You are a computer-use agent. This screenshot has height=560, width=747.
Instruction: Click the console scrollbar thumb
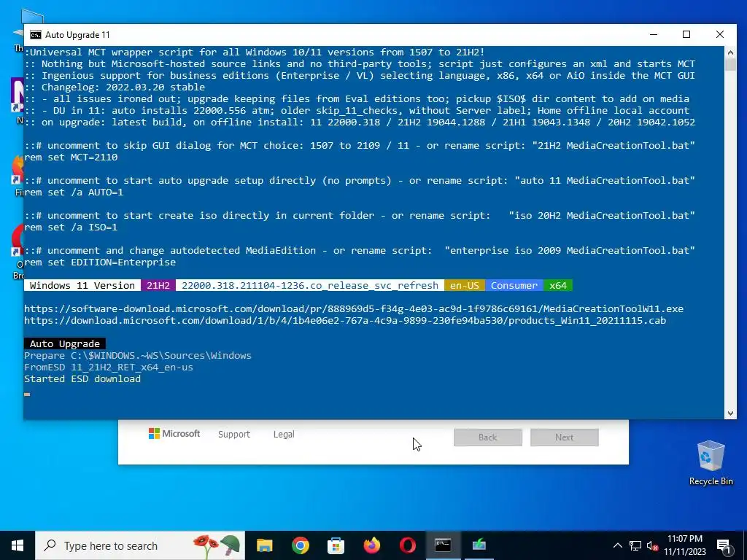[730, 64]
